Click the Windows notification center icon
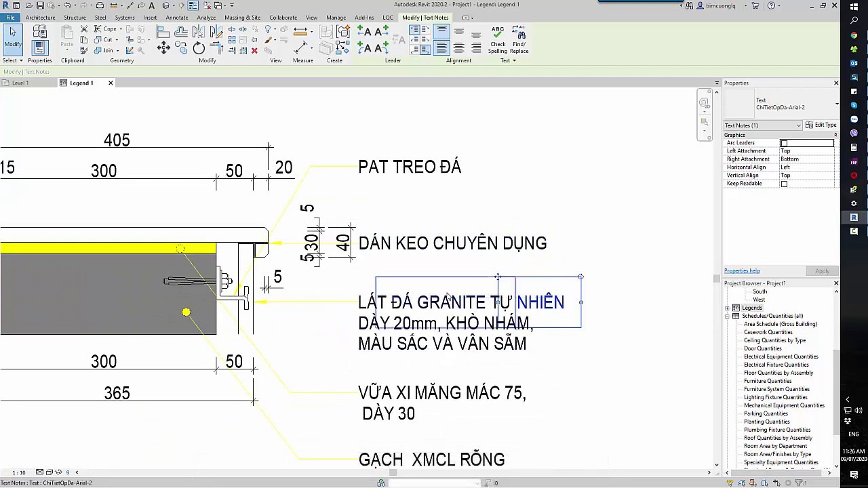868x488 pixels. click(854, 475)
